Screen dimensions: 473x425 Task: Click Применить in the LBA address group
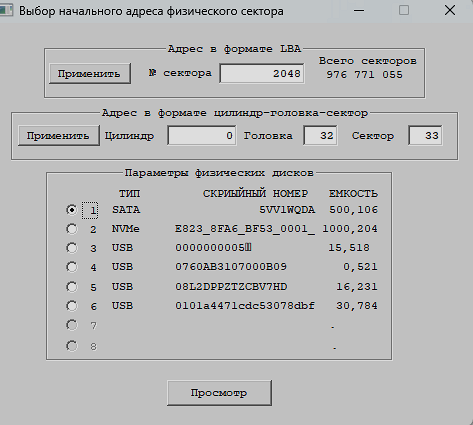tap(90, 73)
